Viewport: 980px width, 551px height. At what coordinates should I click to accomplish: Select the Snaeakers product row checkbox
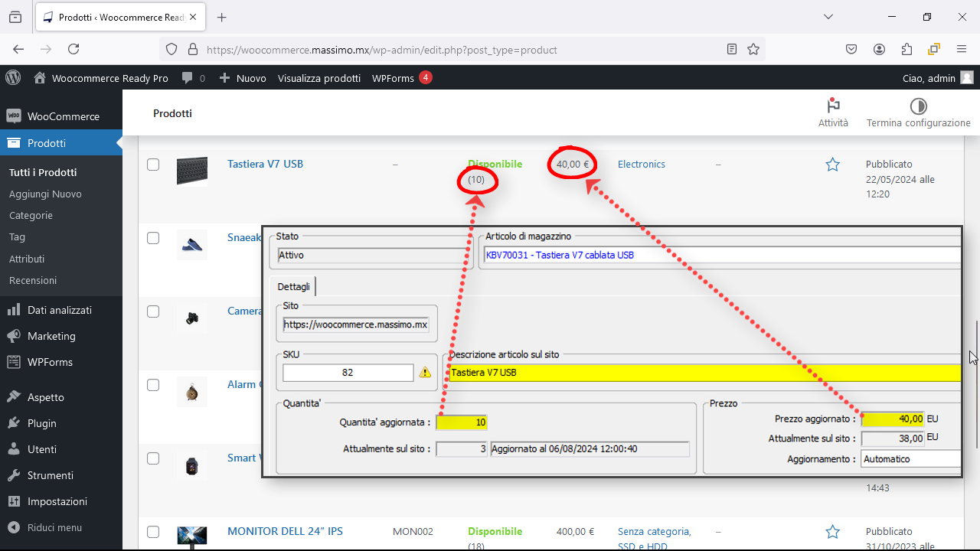click(153, 238)
